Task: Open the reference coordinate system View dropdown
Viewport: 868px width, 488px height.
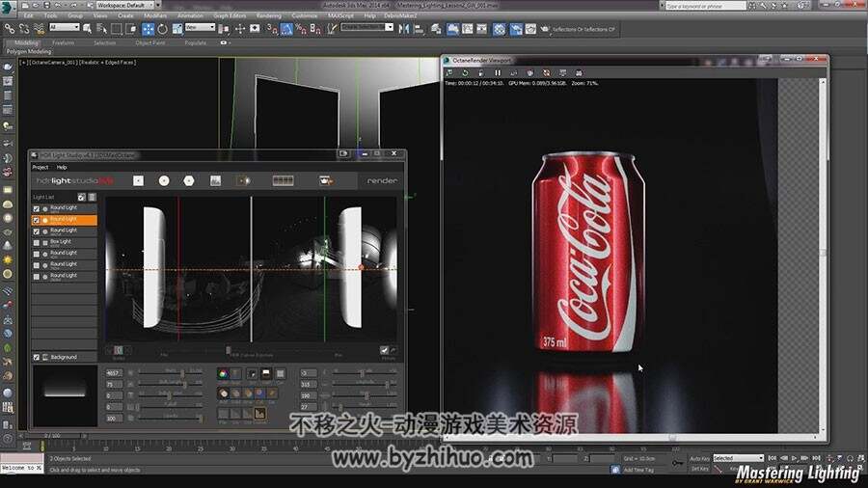Action: click(200, 27)
